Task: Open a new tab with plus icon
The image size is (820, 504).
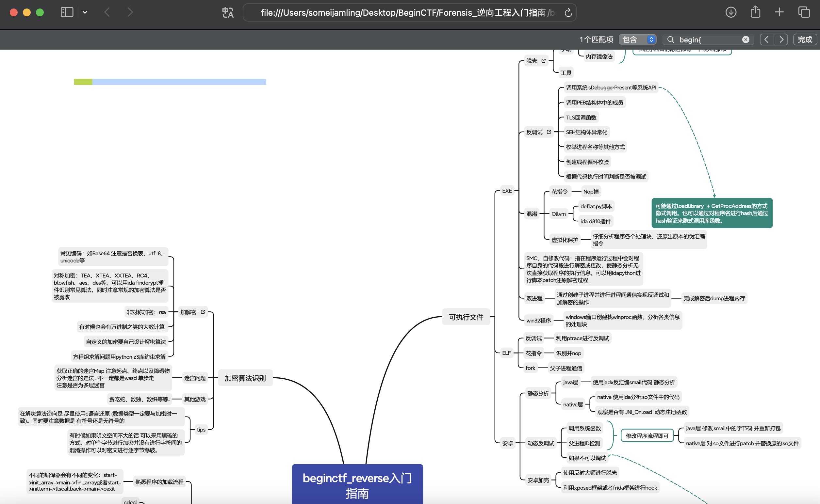Action: 779,12
